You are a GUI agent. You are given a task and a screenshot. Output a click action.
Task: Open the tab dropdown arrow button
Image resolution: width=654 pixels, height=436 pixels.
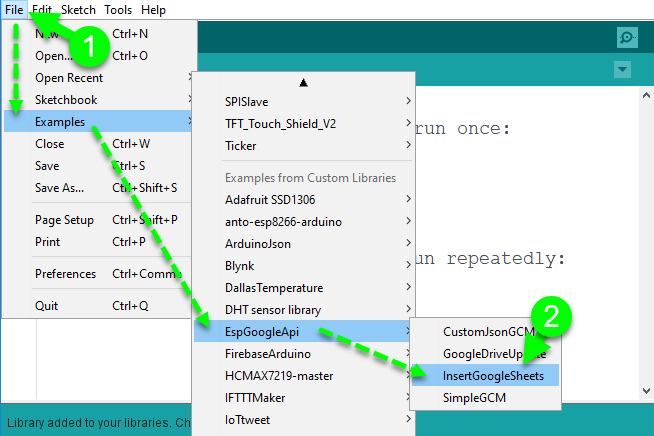coord(622,69)
